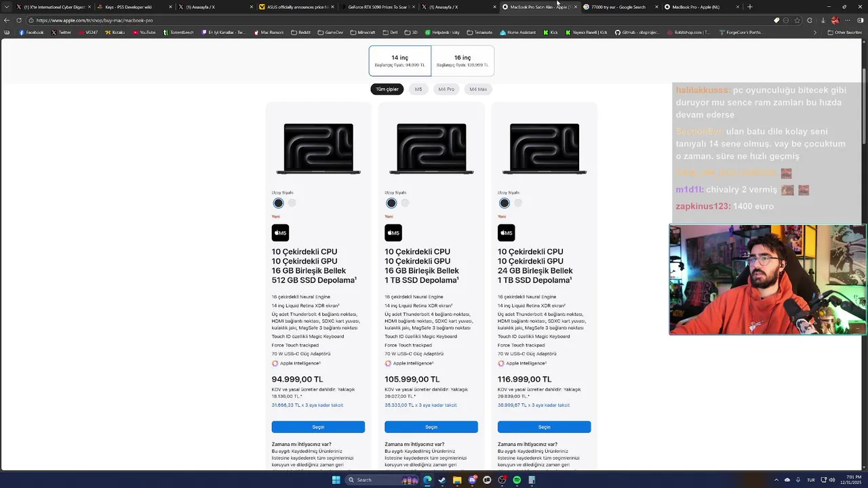868x488 pixels.
Task: Expand GameDev bookmarks folder
Action: point(331,33)
